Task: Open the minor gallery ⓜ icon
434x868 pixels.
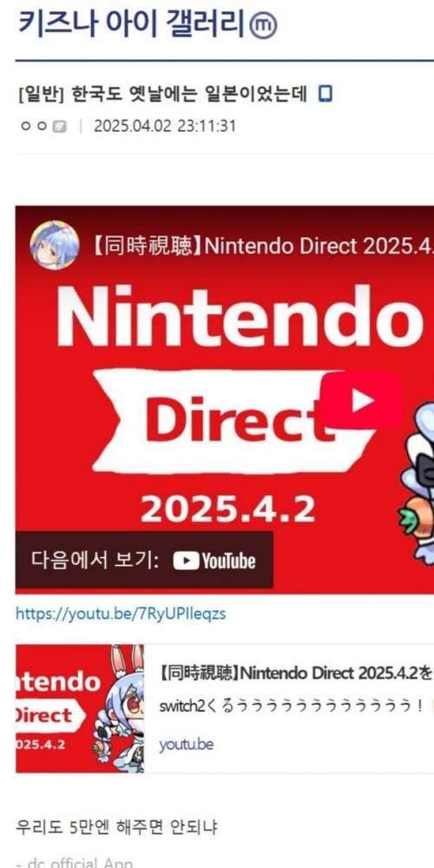Action: (263, 25)
